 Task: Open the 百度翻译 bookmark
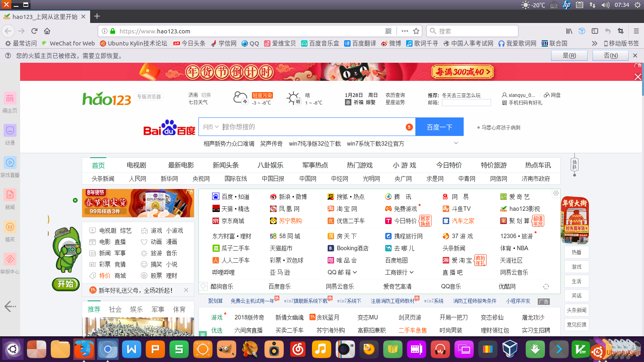point(360,43)
